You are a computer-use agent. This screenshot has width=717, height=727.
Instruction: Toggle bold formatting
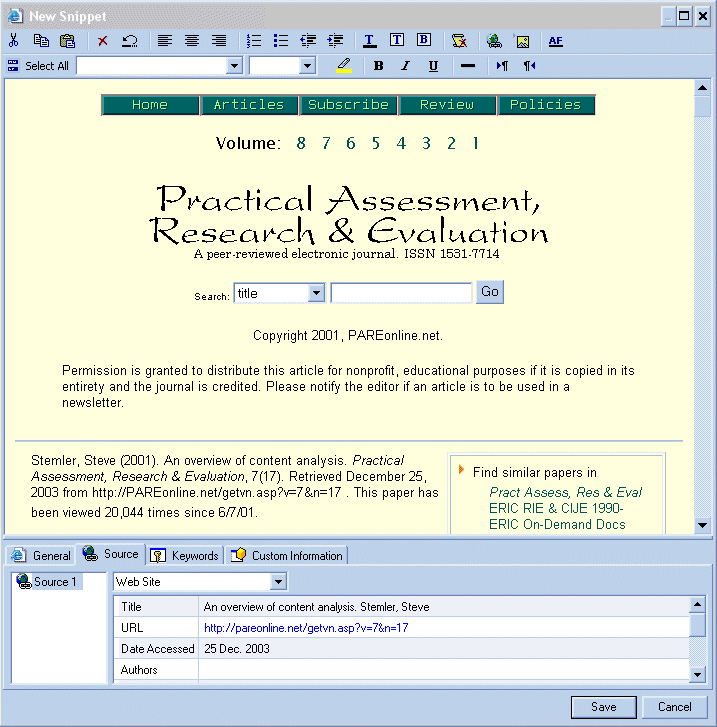tap(378, 66)
